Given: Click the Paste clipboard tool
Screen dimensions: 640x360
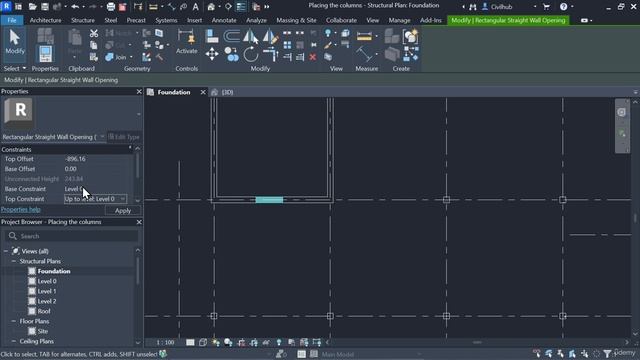Looking at the screenshot, I should [x=75, y=40].
